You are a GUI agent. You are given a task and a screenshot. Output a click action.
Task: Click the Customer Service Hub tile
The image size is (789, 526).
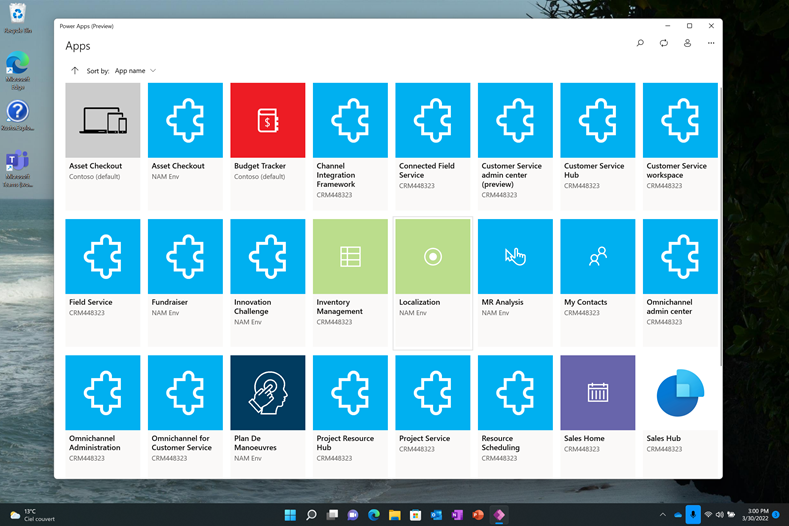598,120
